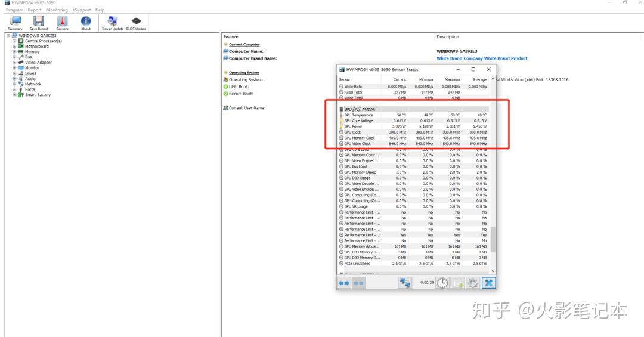Click the Minimum column header
The height and width of the screenshot is (337, 644).
426,79
